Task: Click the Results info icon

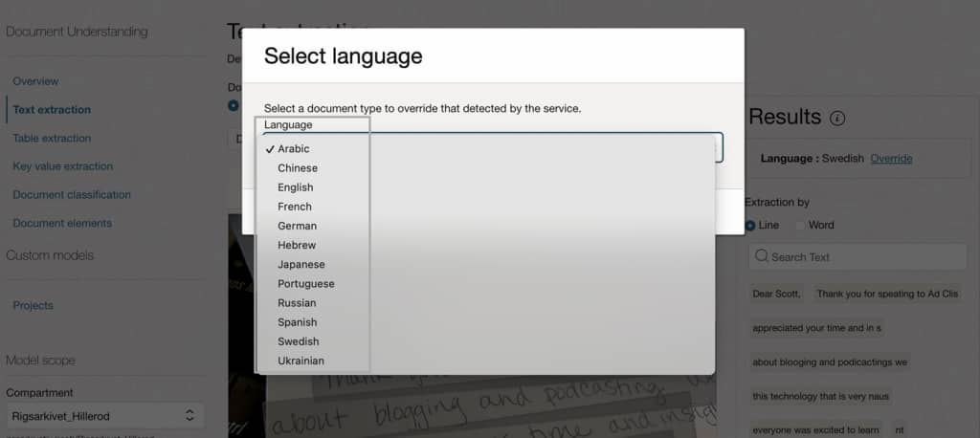Action: tap(836, 118)
